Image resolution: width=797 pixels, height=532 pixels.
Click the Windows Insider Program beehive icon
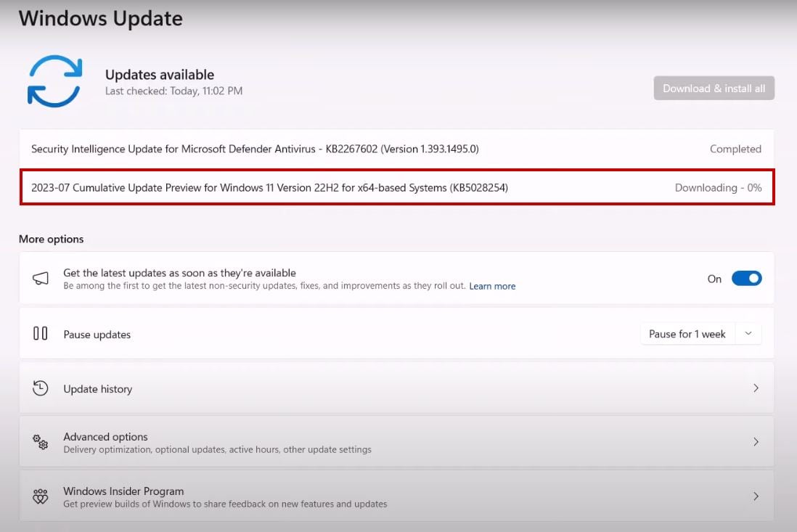[39, 496]
